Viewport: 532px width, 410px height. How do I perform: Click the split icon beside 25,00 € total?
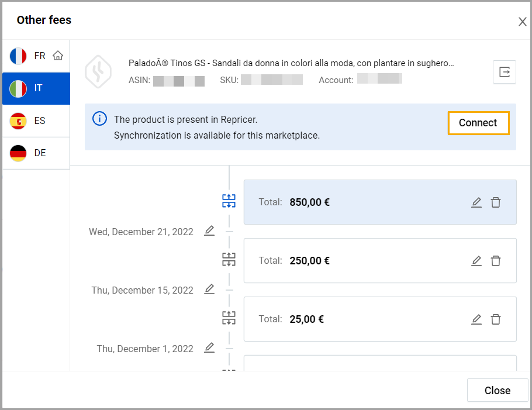[229, 318]
